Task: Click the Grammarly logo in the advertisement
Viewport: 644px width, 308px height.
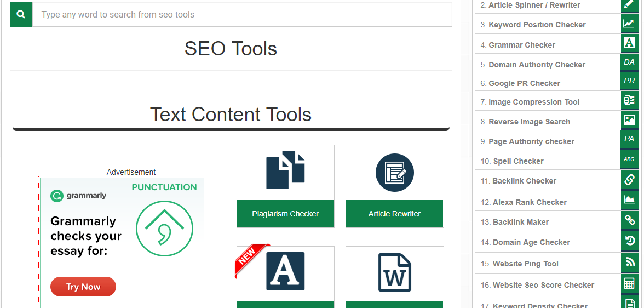Action: pyautogui.click(x=78, y=196)
